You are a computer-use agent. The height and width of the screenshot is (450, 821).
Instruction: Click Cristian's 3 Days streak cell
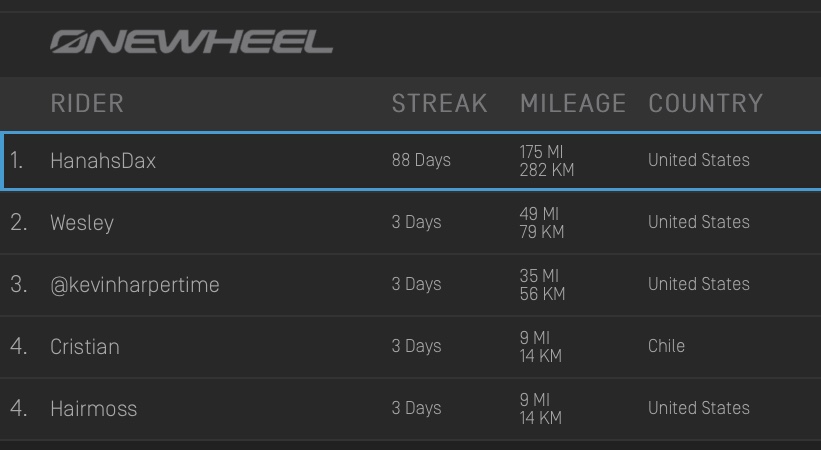click(x=416, y=346)
